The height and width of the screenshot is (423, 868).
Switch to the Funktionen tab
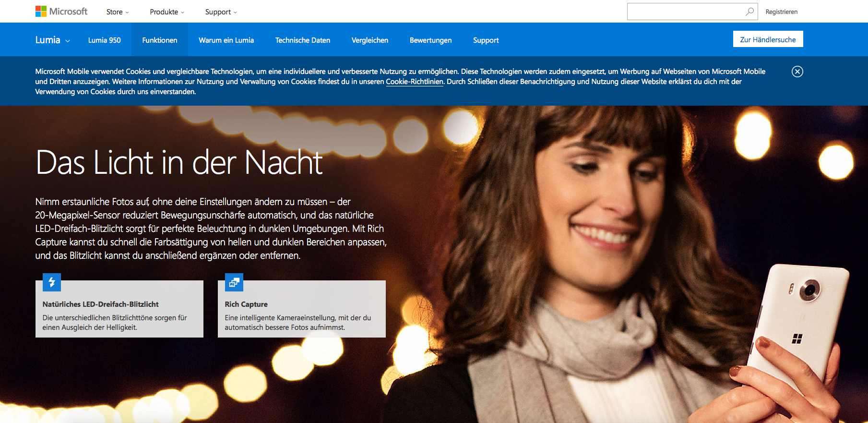159,40
